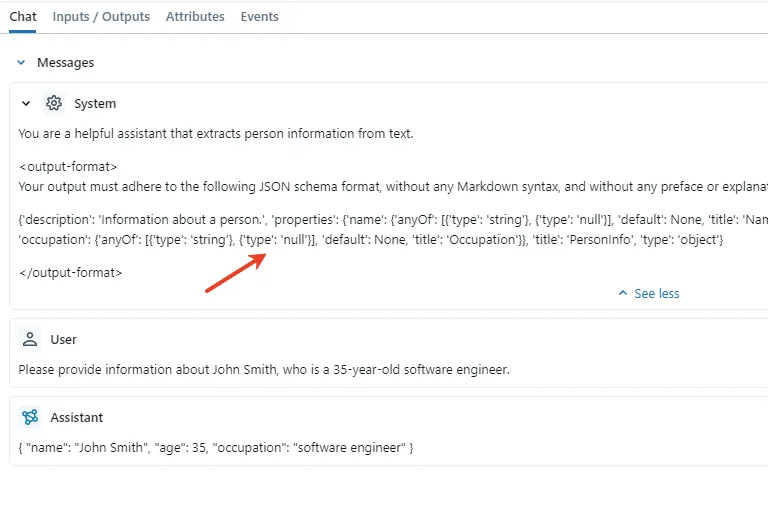Click the assistant JSON response text
Viewport: 768px width, 510px height.
[216, 448]
